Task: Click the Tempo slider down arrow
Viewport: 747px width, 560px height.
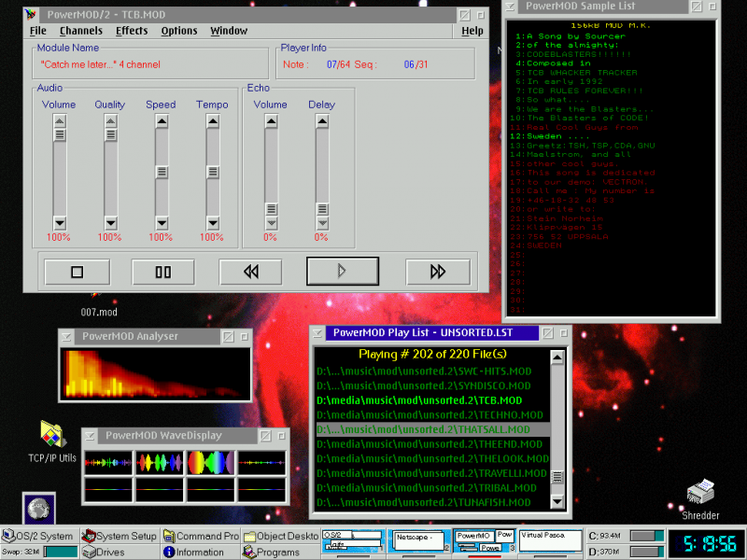Action: point(213,222)
